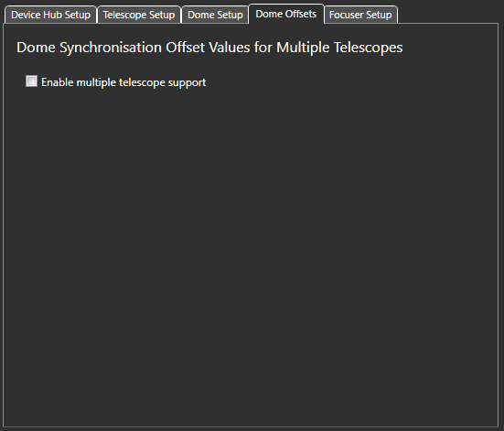This screenshot has height=431, width=504.
Task: Open the Telescope Setup tab
Action: click(139, 15)
